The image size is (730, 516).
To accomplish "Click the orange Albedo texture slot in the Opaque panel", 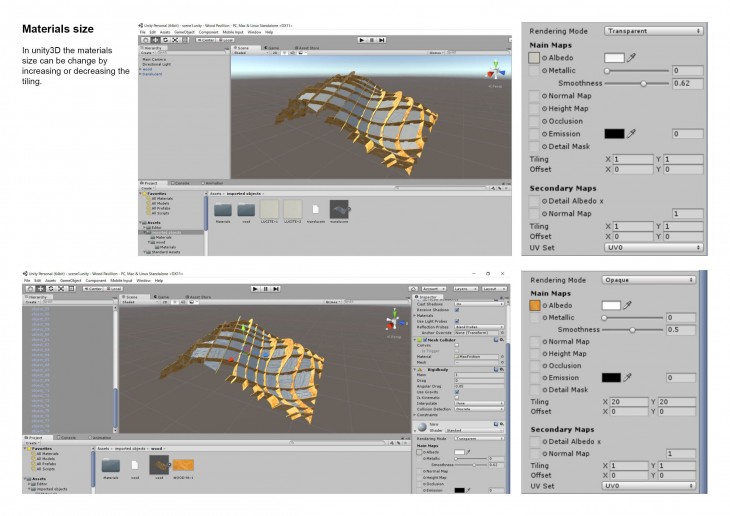I will pyautogui.click(x=535, y=304).
